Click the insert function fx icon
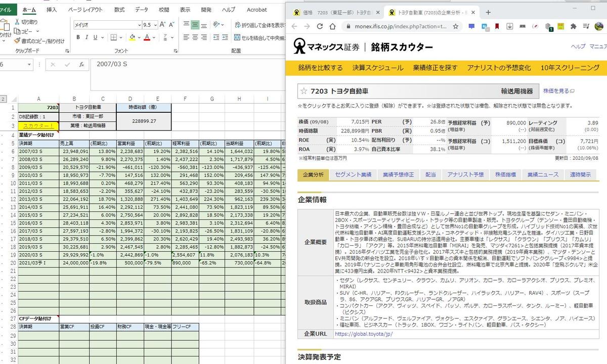The image size is (607, 364). click(81, 65)
